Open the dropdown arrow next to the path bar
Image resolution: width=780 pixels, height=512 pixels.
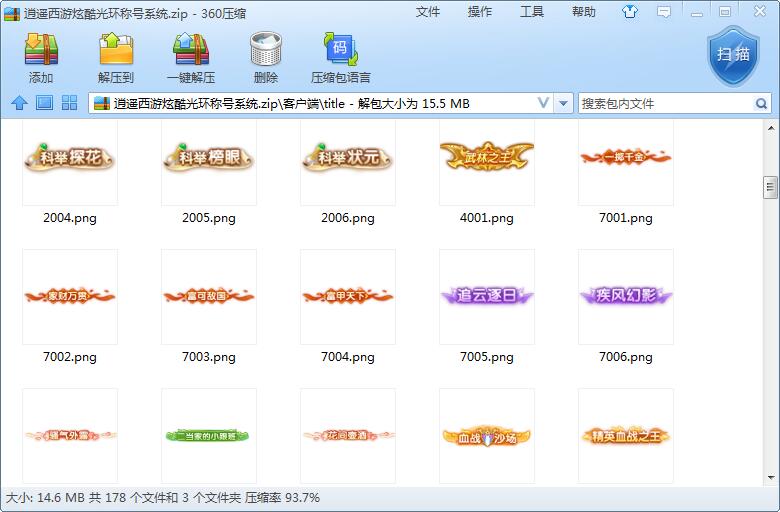[x=564, y=103]
